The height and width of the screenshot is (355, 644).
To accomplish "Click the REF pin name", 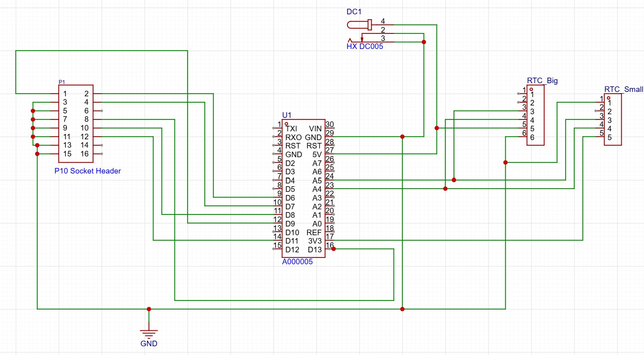I will tap(314, 232).
